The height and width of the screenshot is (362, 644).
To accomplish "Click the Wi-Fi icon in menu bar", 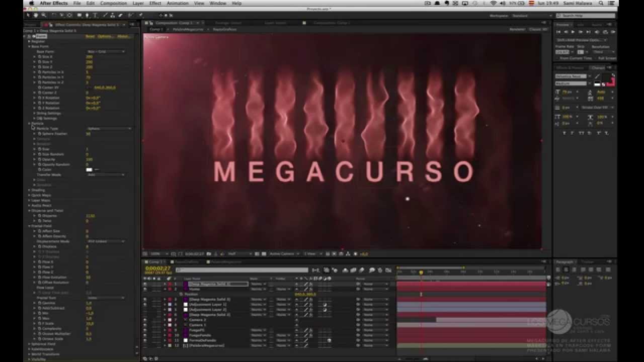I will [494, 3].
